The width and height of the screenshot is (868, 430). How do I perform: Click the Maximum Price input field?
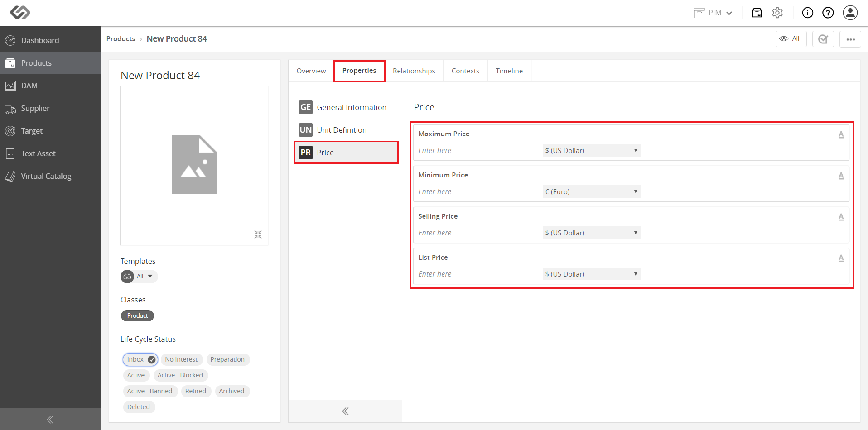(478, 150)
